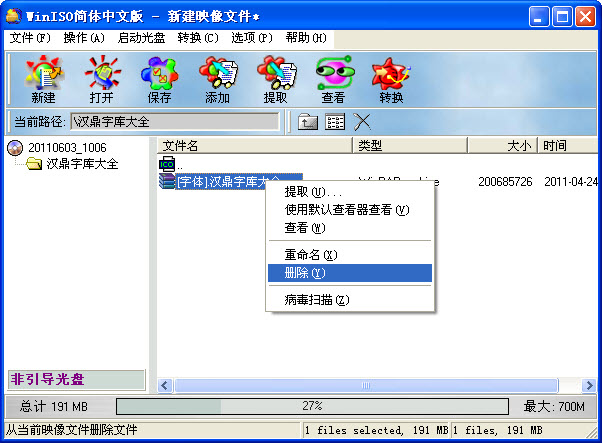This screenshot has height=443, width=602.
Task: Switch list view style icon
Action: click(335, 122)
